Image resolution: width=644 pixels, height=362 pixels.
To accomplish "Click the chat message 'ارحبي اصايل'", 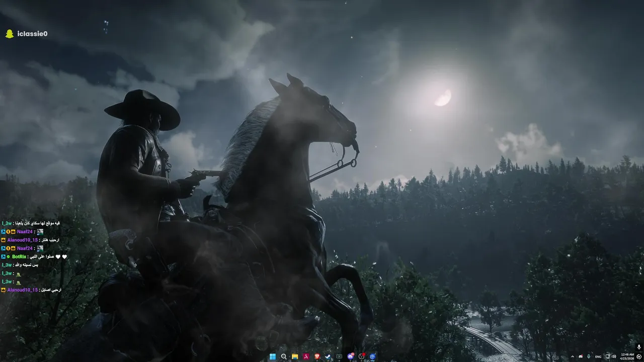I will [51, 290].
